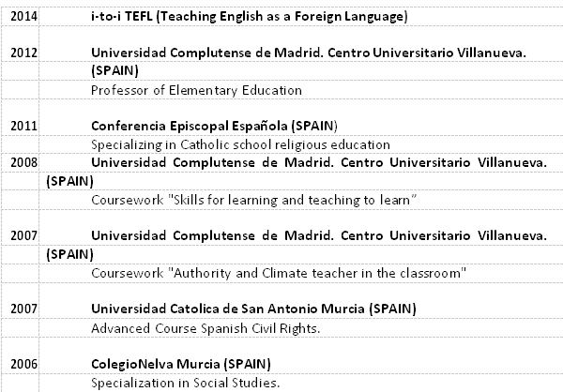Click "Advanced Course Spanish Civil Rights" line
This screenshot has height=392, width=563.
pos(205,328)
